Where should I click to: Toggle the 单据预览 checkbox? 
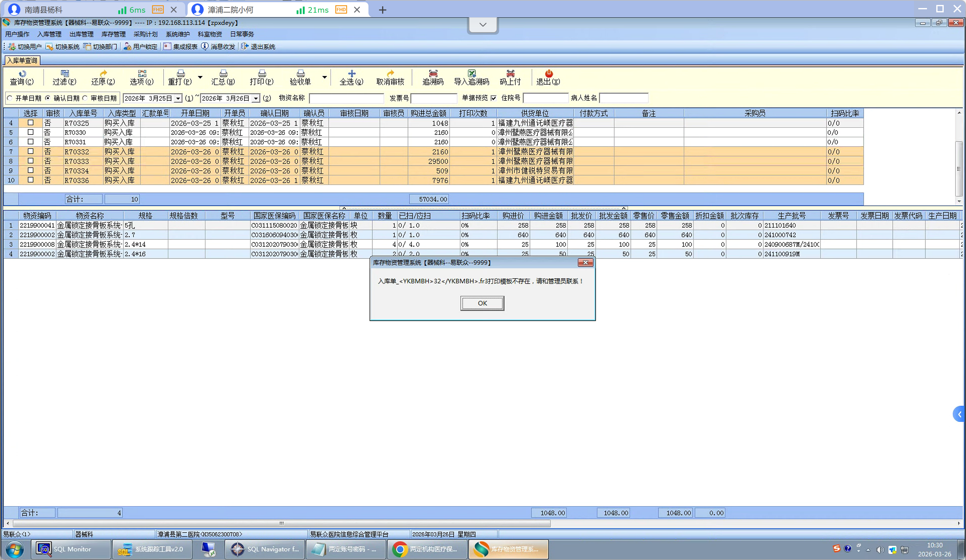click(x=493, y=98)
